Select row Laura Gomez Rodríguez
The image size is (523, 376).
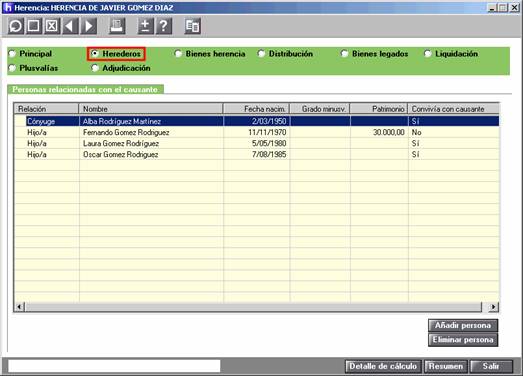coord(257,143)
